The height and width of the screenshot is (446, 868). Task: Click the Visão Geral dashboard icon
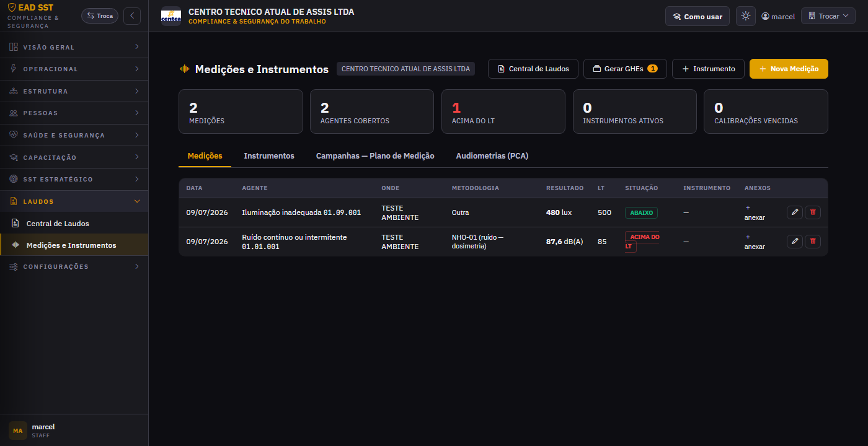tap(14, 47)
